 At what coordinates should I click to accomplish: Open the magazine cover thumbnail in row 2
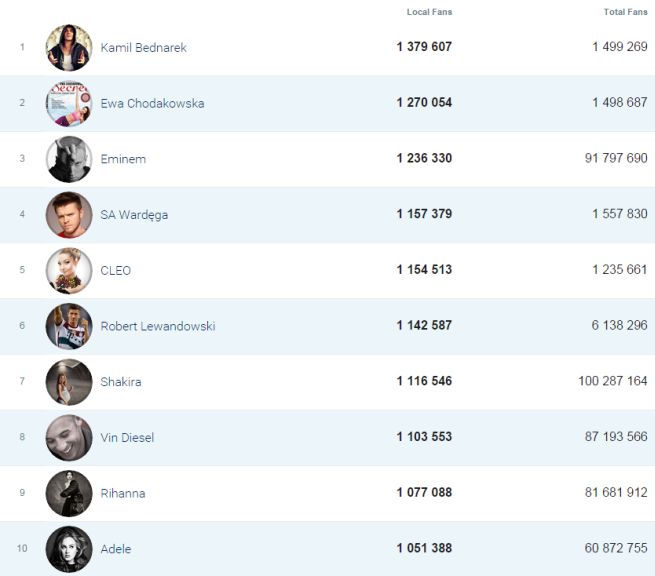click(68, 103)
